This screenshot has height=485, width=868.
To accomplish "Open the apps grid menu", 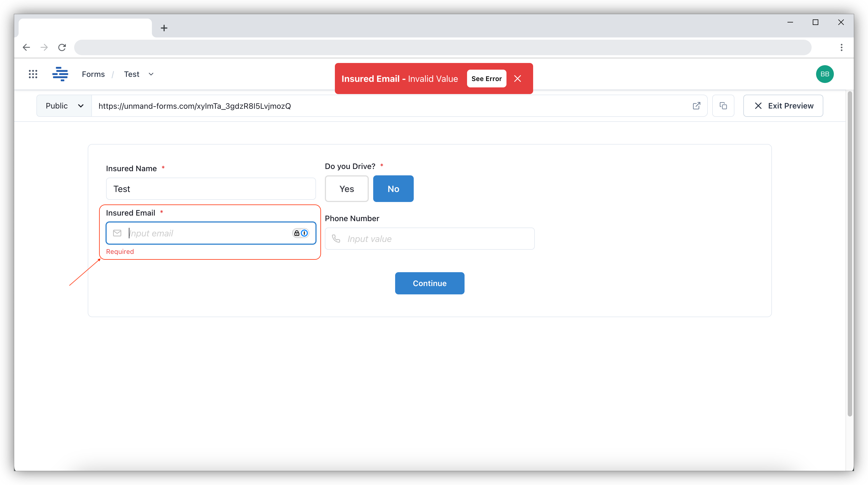I will pos(33,74).
